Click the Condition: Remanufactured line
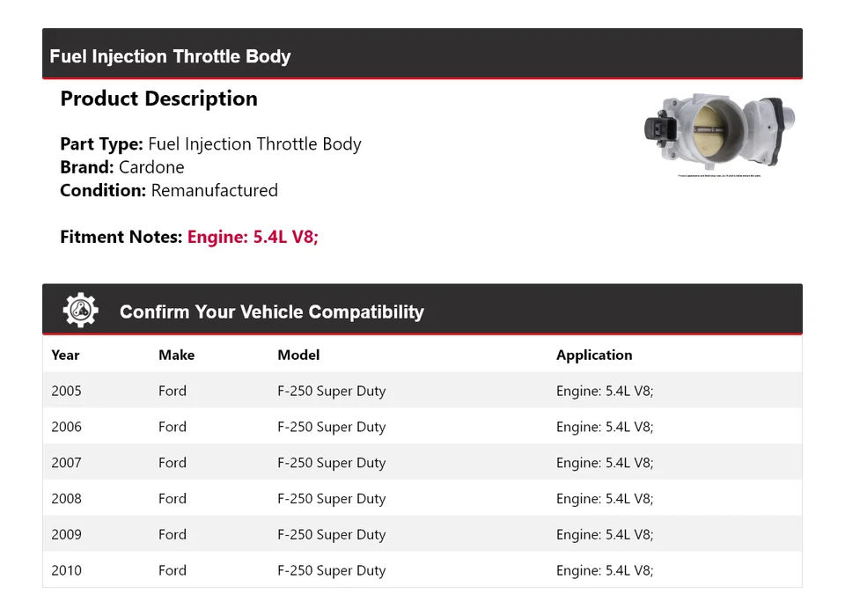The width and height of the screenshot is (845, 616). [x=169, y=190]
